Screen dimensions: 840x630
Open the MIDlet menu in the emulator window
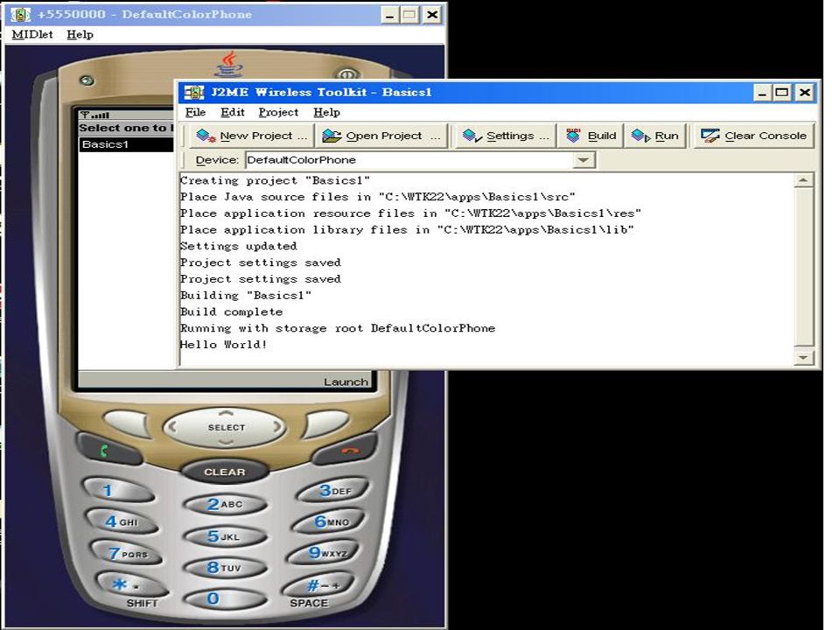coord(32,35)
